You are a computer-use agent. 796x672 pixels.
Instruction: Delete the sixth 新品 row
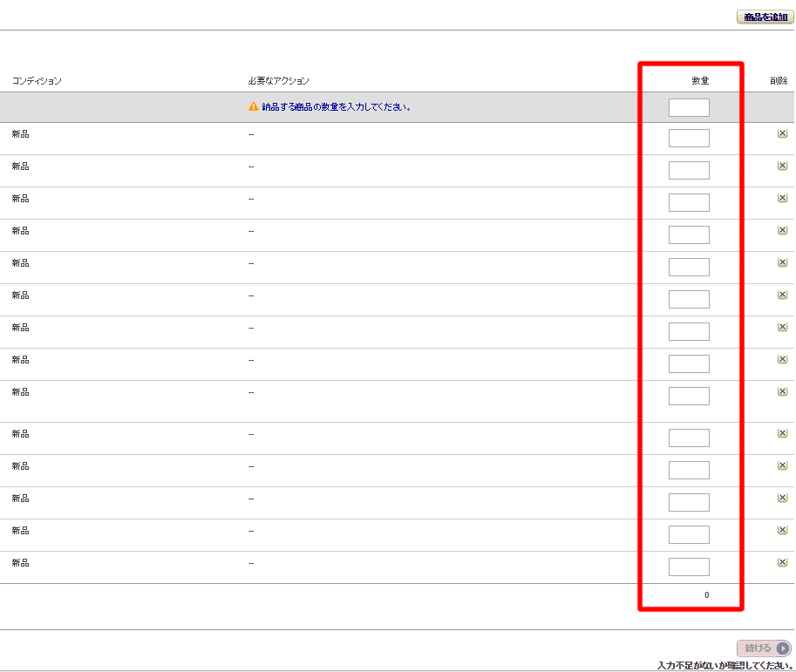click(782, 295)
